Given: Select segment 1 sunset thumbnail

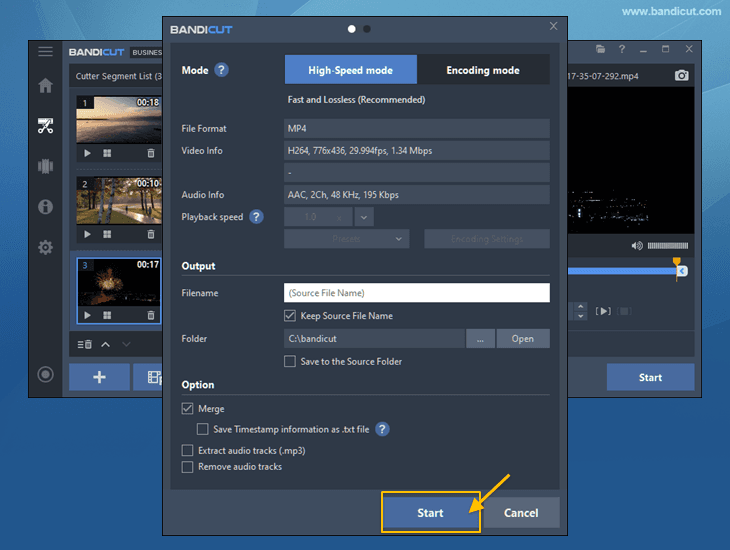Looking at the screenshot, I should point(119,120).
